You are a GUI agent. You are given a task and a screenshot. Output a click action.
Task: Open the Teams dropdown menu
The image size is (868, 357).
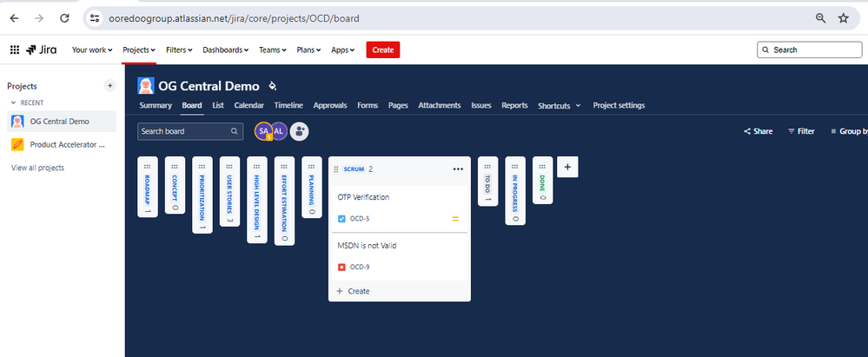point(272,50)
